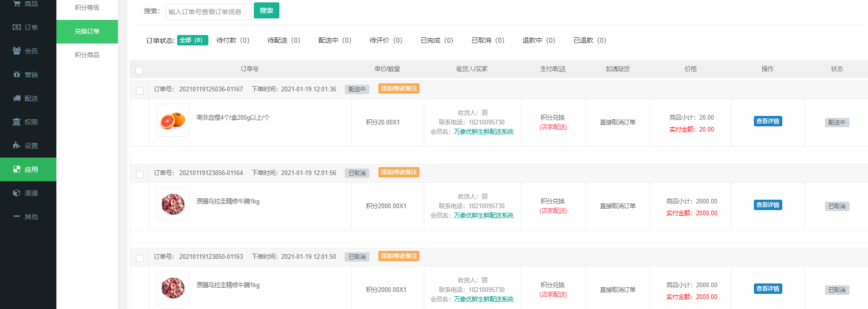Screen dimensions: 868x309
Task: Click the 订单 sidebar icon
Action: 17,27
